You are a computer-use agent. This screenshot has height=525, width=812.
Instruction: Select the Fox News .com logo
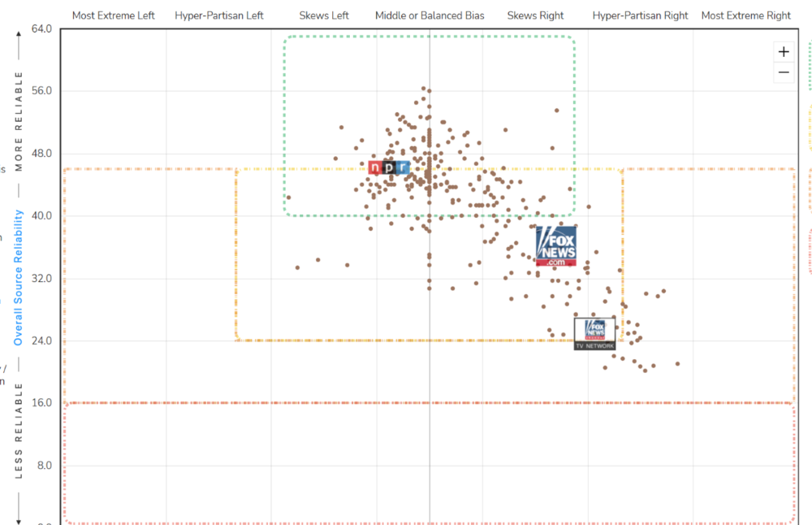[556, 246]
